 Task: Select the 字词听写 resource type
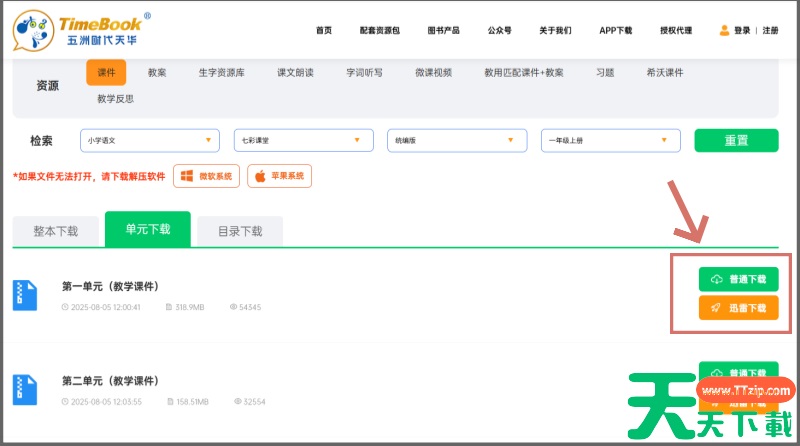(364, 72)
